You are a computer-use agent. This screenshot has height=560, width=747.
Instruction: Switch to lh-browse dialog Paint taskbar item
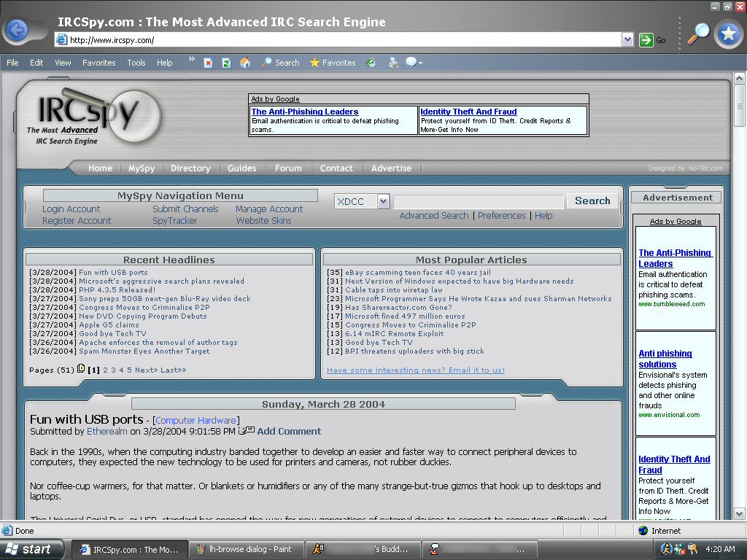click(244, 550)
